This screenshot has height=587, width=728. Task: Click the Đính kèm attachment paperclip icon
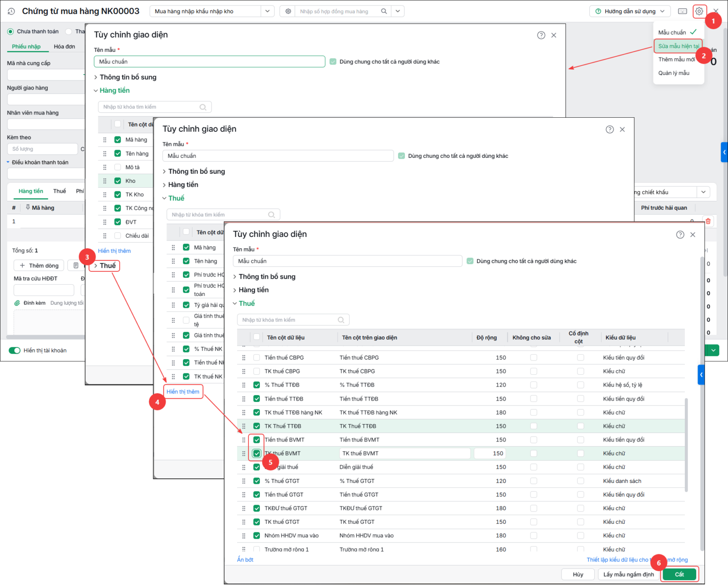pos(17,303)
